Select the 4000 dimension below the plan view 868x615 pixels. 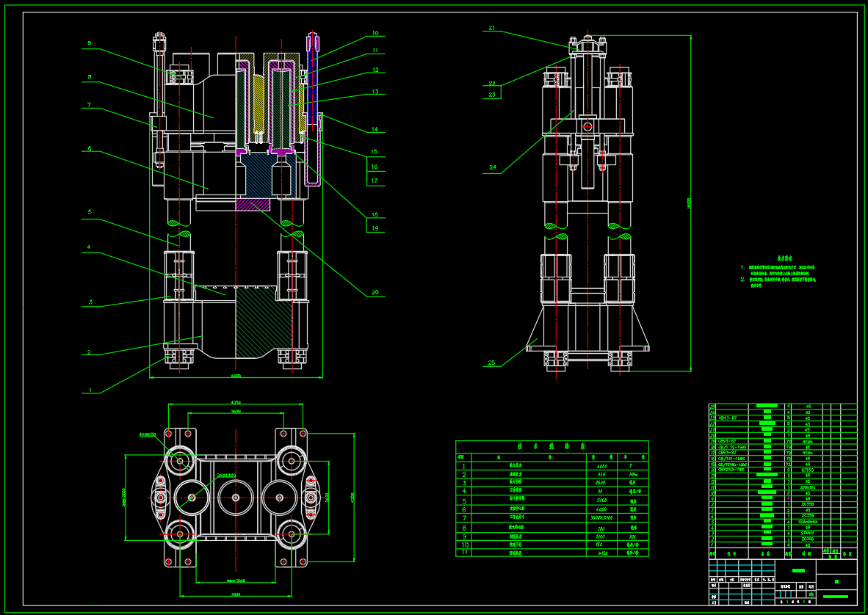[235, 594]
